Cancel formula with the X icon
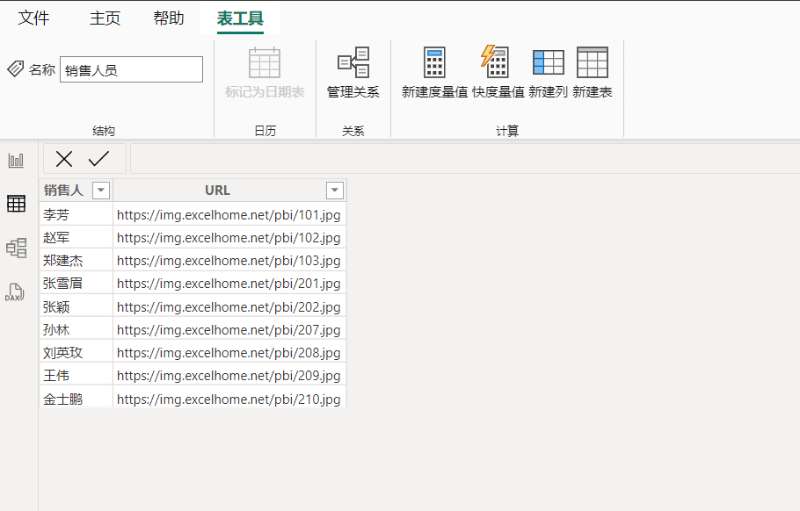The image size is (800, 511). tap(64, 159)
